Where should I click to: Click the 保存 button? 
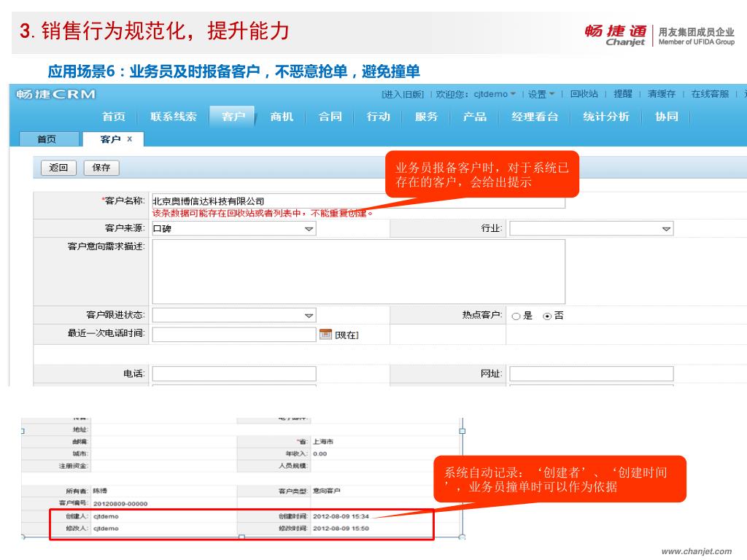[x=101, y=168]
